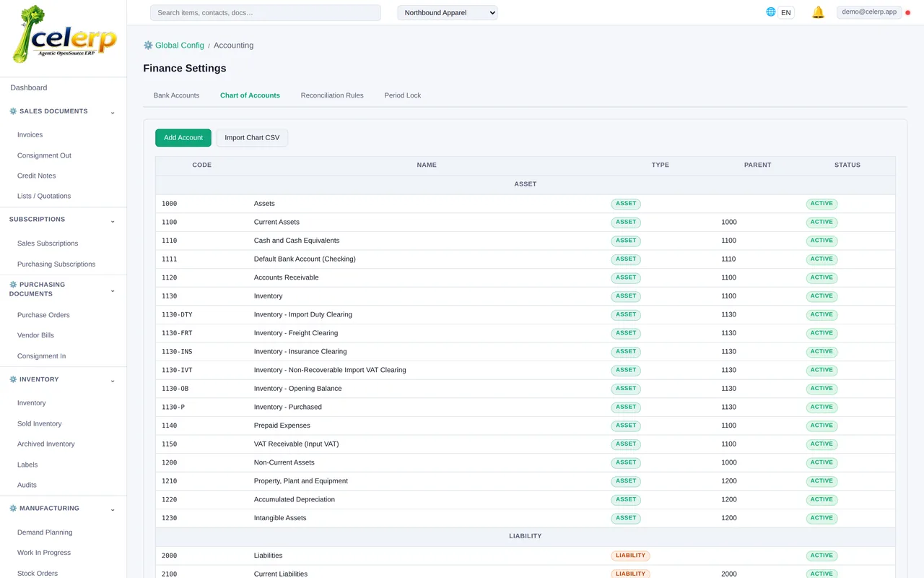
Task: Open Purchasing Subscriptions
Action: click(56, 264)
